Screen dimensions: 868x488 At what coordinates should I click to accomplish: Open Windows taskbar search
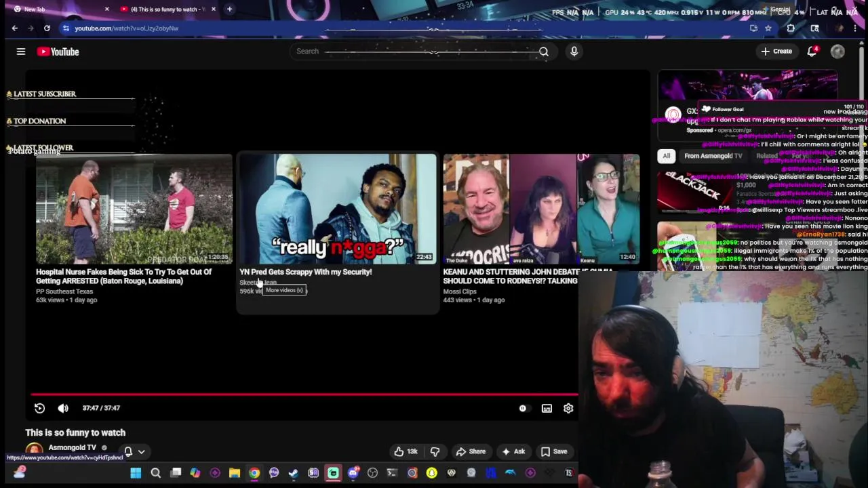[x=155, y=473]
